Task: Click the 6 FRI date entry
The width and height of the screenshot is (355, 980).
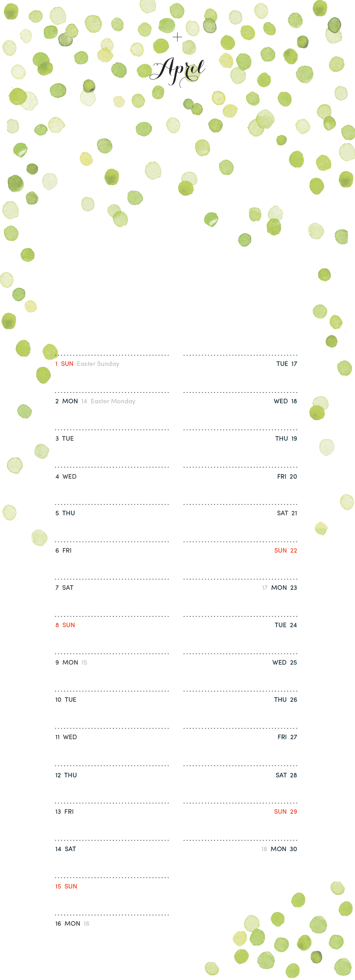Action: 63,551
